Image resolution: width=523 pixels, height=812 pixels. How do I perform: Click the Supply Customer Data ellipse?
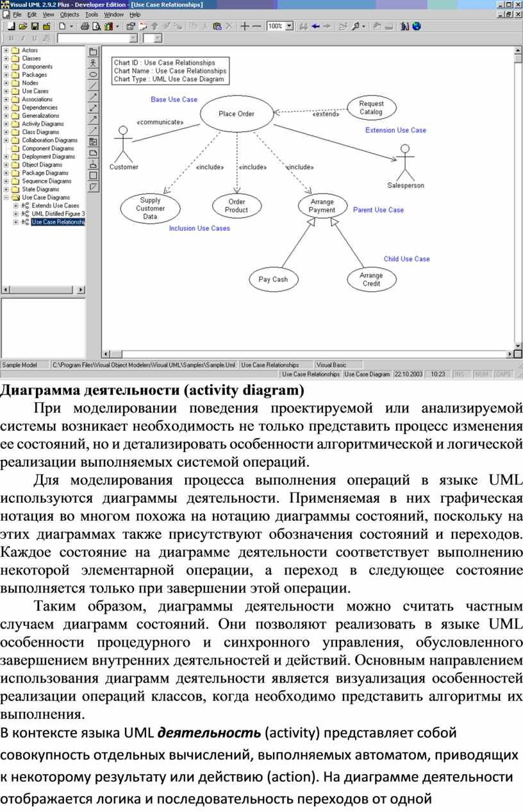[150, 209]
